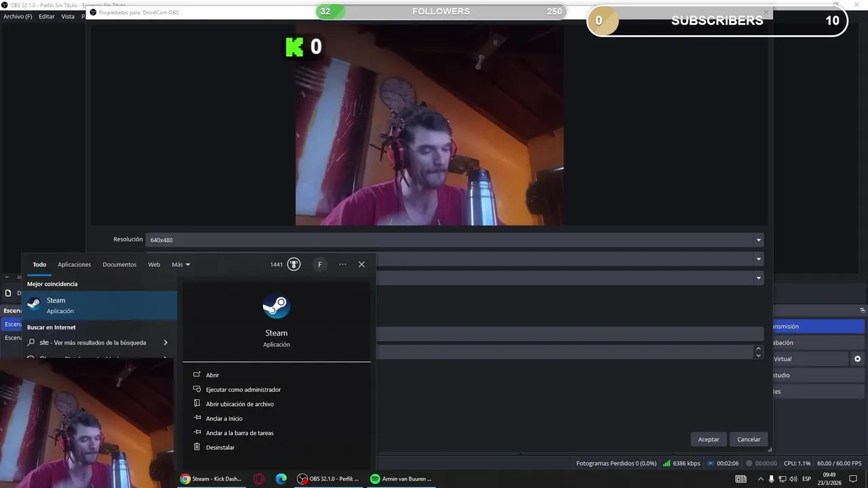Image resolution: width=868 pixels, height=488 pixels.
Task: Open the OBS 32.1.0 taskbar item
Action: click(x=328, y=479)
